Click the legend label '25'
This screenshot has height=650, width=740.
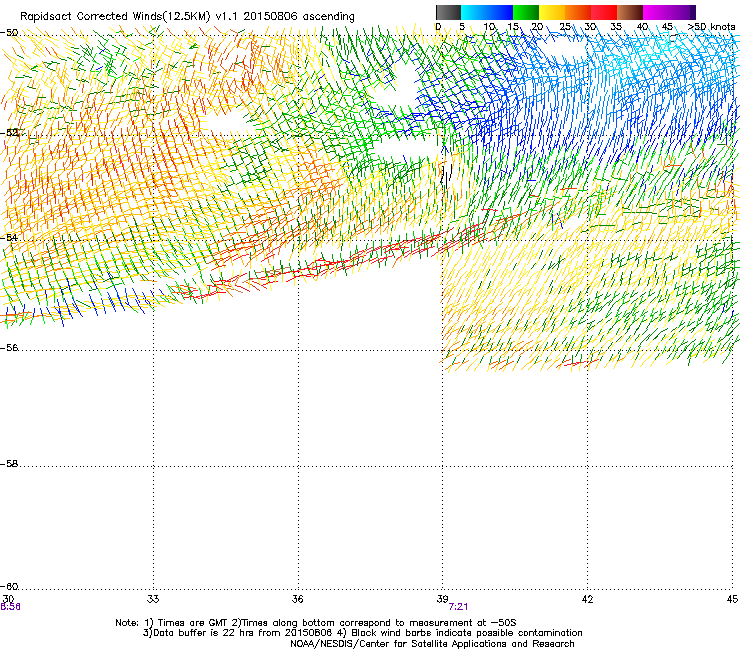[x=565, y=27]
